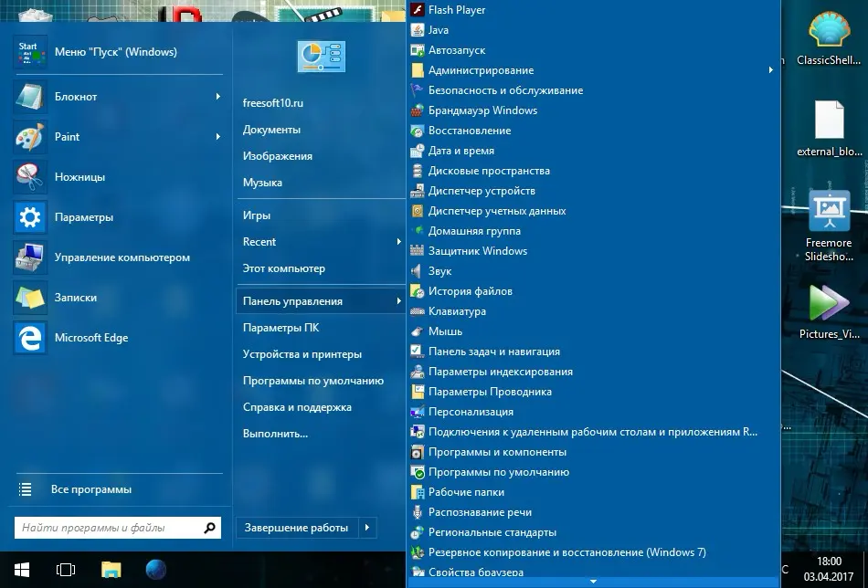The image size is (868, 588).
Task: Launch Microsoft Edge icon
Action: [x=30, y=338]
